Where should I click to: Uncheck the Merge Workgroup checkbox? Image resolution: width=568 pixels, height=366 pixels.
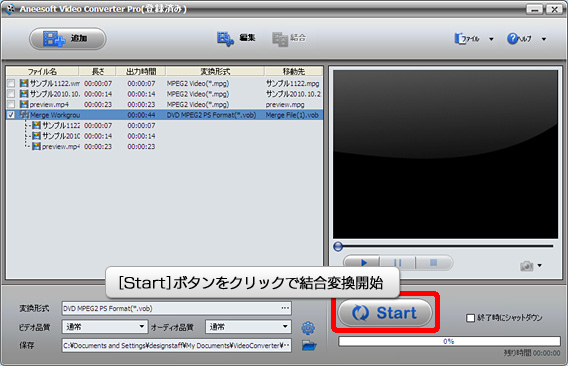[x=11, y=115]
